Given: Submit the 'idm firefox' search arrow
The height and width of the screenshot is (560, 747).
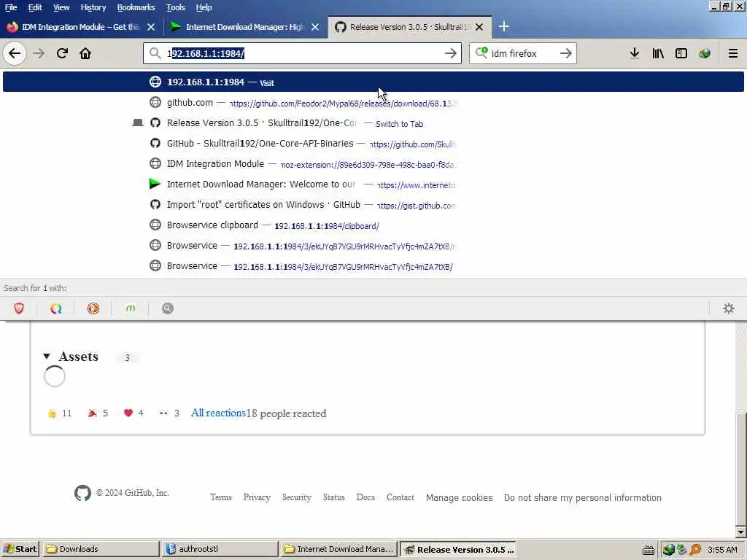Looking at the screenshot, I should pos(566,53).
